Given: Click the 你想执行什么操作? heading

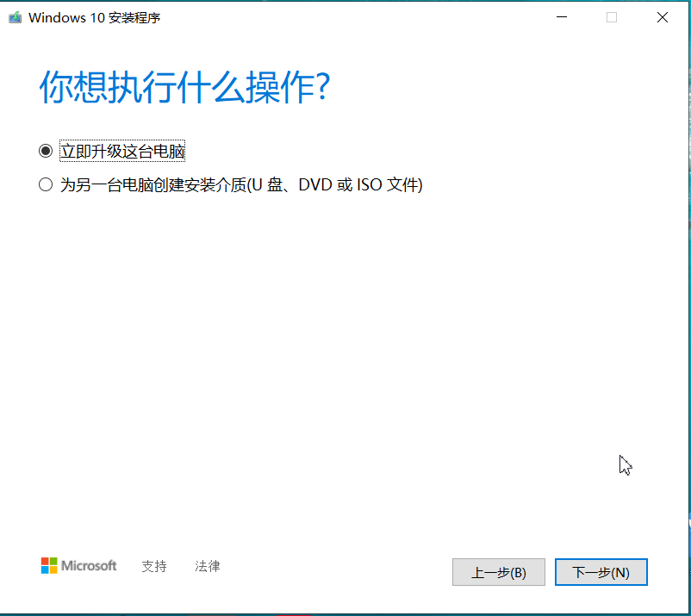Looking at the screenshot, I should pyautogui.click(x=185, y=87).
